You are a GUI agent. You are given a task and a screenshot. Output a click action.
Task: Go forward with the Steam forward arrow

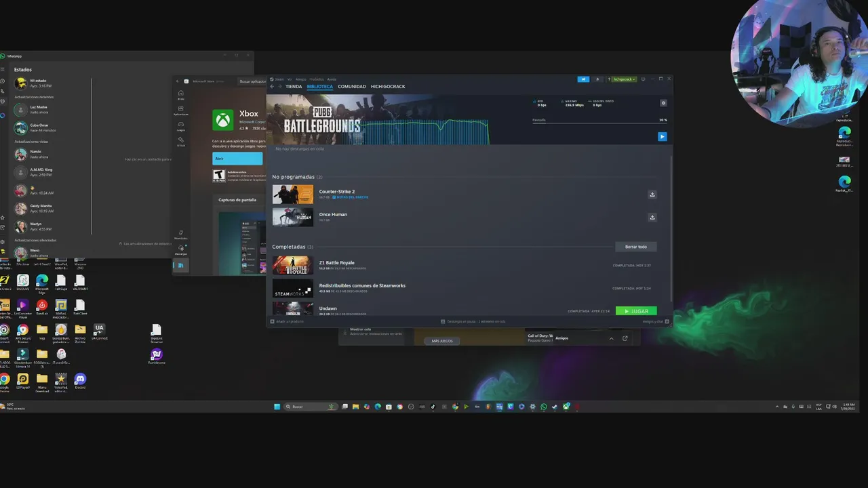(x=280, y=87)
